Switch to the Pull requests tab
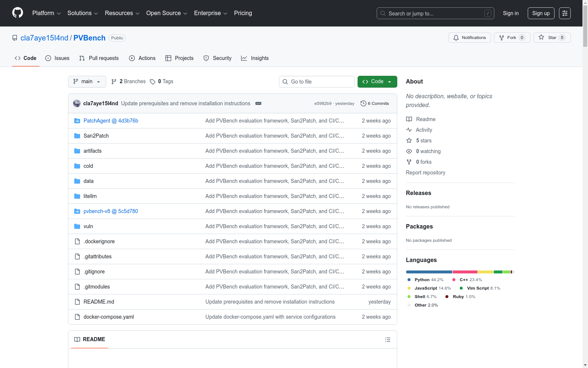The width and height of the screenshot is (588, 368). coord(99,58)
